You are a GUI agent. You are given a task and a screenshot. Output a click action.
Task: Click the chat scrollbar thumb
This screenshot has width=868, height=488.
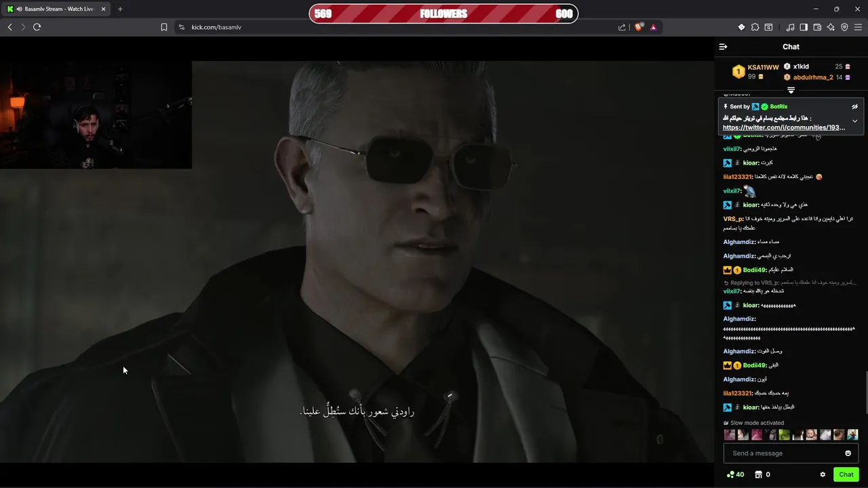pos(865,393)
